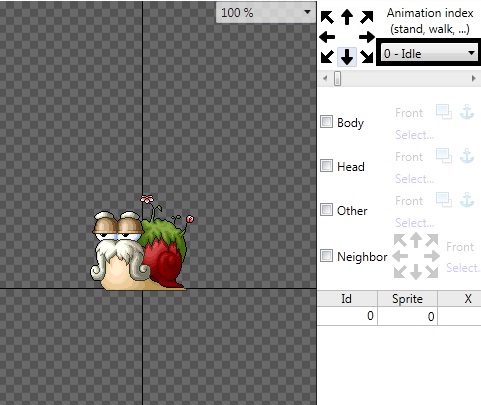Screen dimensions: 481x405
Task: Click the Sprite column header
Action: (x=407, y=299)
